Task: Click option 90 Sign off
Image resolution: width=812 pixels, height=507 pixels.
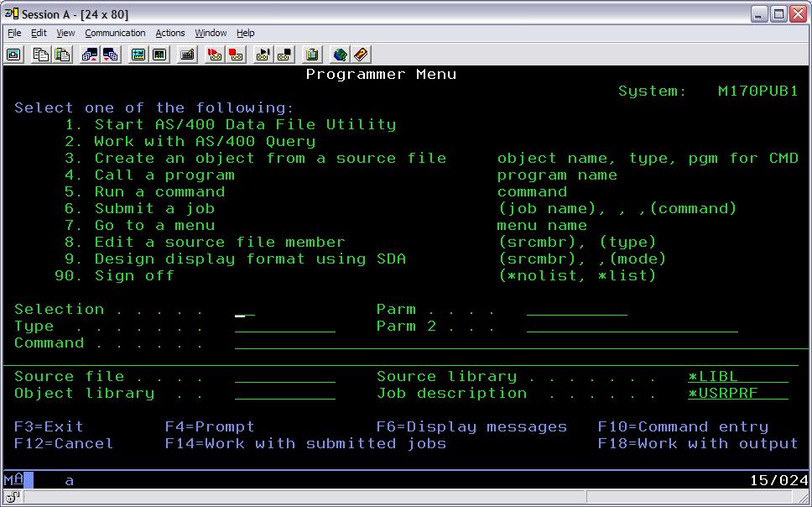Action: [114, 275]
